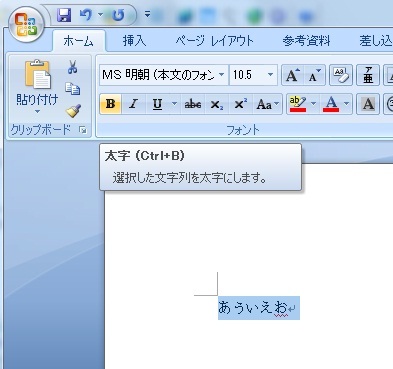The height and width of the screenshot is (369, 393).
Task: Shrink font size with small A icon
Action: (x=314, y=75)
